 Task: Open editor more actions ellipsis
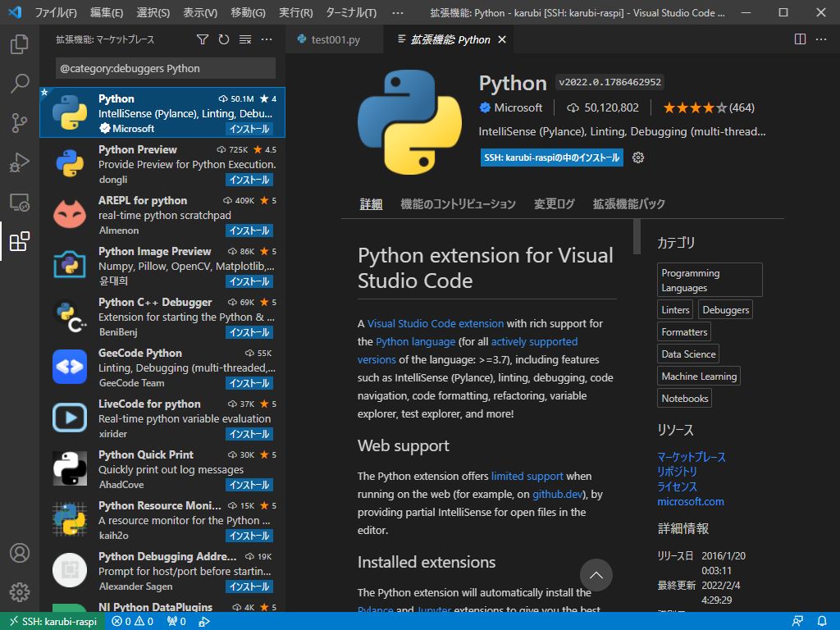click(x=822, y=39)
